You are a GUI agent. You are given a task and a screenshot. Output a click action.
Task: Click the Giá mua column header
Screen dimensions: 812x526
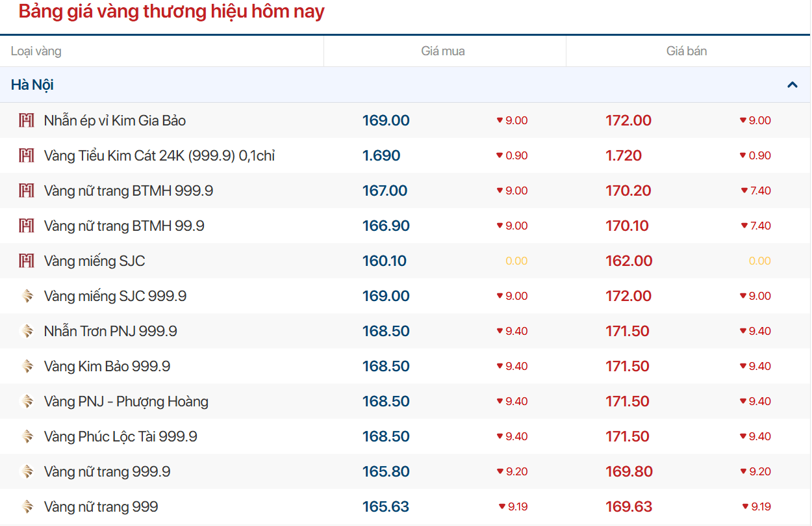pyautogui.click(x=442, y=51)
